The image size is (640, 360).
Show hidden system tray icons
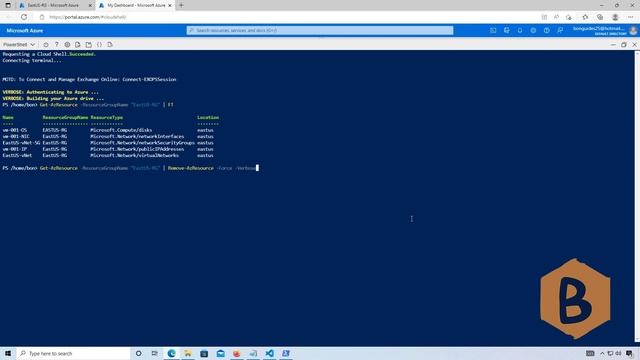pos(602,353)
